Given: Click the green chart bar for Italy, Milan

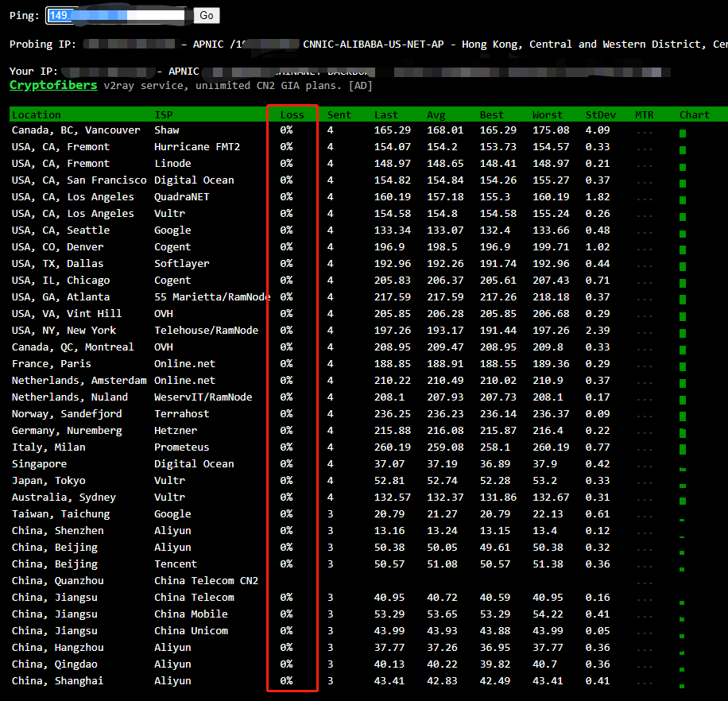Looking at the screenshot, I should pyautogui.click(x=682, y=447).
